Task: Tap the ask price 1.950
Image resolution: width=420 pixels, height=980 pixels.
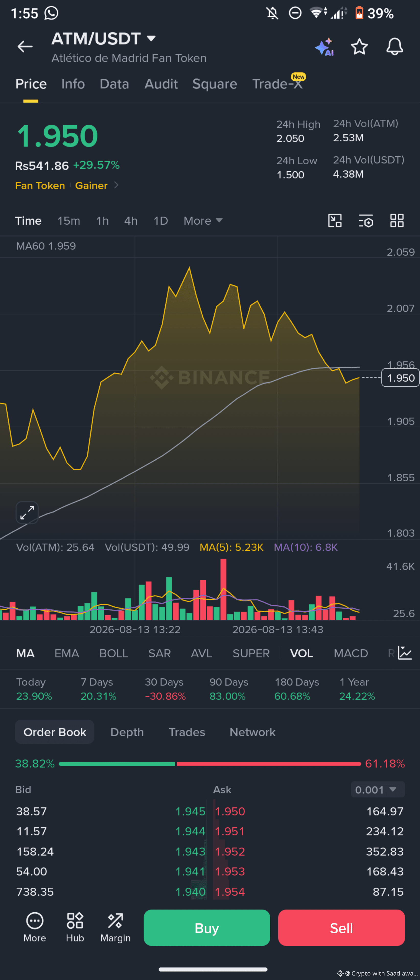Action: click(230, 811)
